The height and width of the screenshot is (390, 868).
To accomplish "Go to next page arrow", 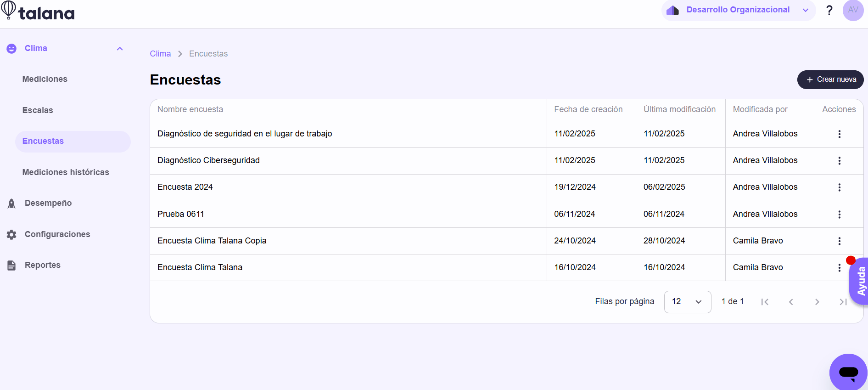I will pyautogui.click(x=817, y=302).
